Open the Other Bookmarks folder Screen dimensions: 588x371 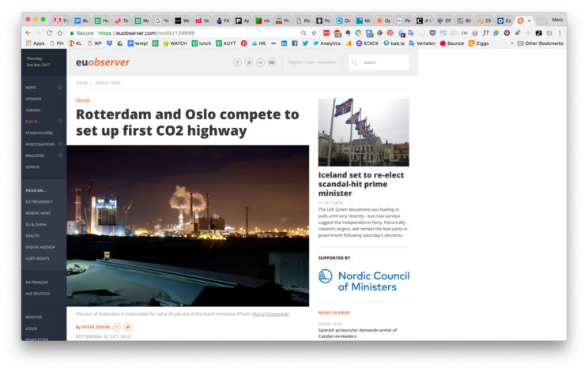pos(541,43)
